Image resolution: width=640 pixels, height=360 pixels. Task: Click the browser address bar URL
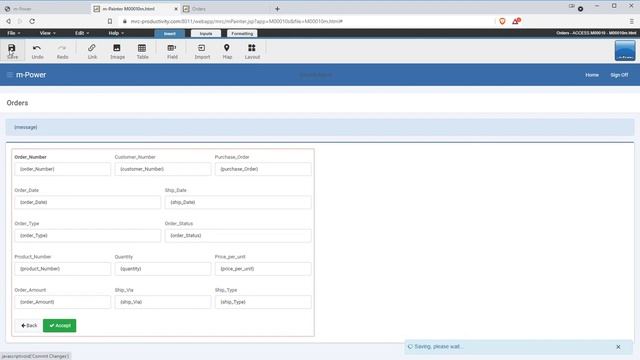click(x=236, y=21)
